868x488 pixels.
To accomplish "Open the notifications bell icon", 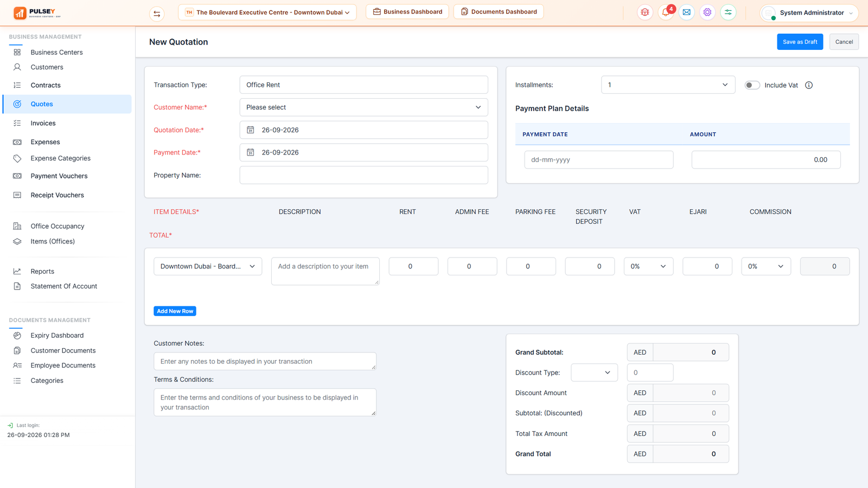I will [666, 12].
